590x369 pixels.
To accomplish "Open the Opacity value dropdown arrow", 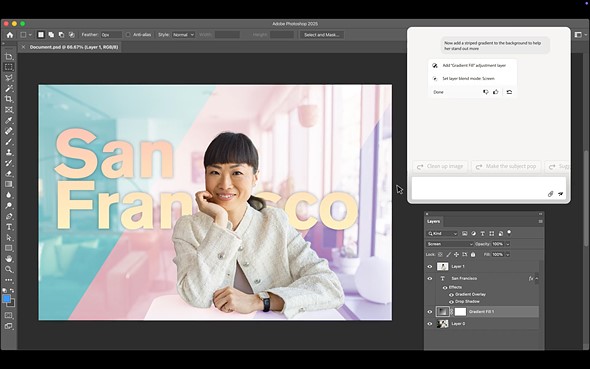I will [508, 244].
